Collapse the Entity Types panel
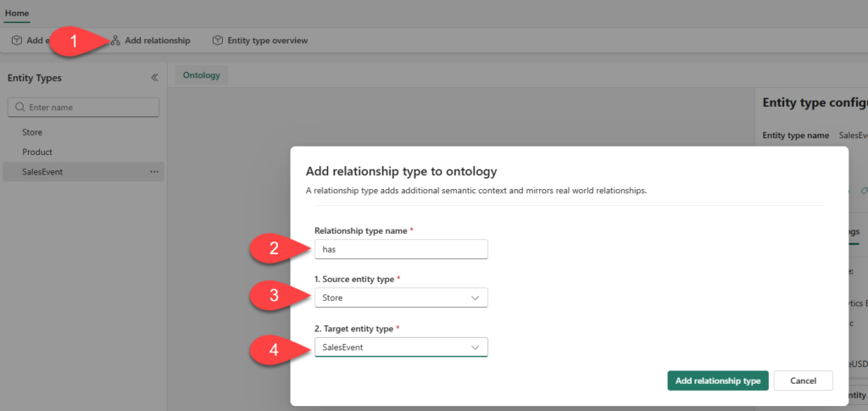This screenshot has height=411, width=868. [154, 78]
